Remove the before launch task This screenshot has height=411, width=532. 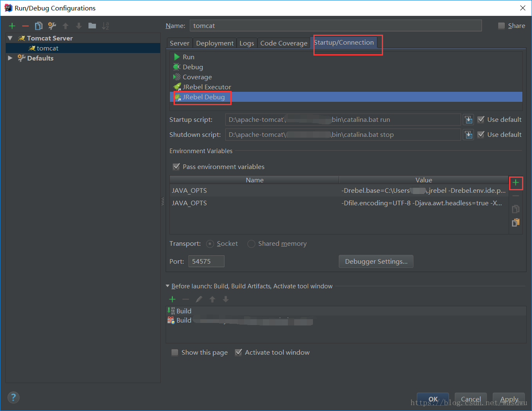click(x=186, y=299)
